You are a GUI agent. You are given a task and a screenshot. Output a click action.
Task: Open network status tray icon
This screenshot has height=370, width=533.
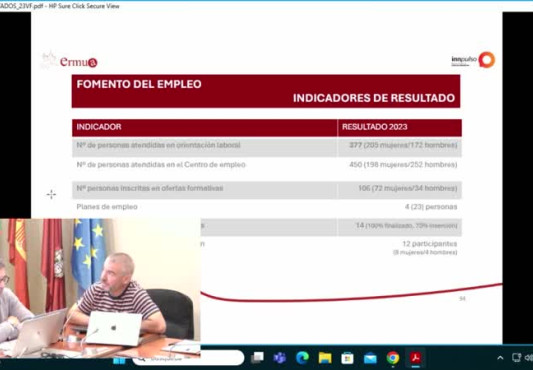point(516,357)
